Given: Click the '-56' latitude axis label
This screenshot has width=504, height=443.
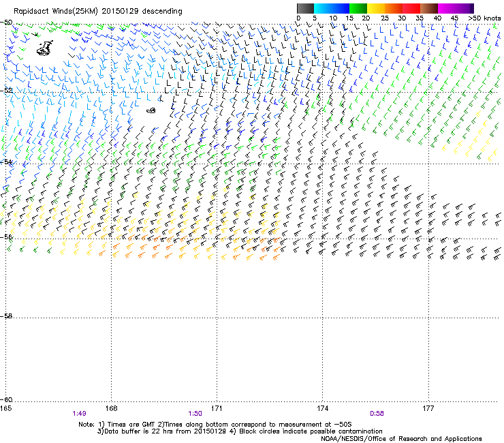Looking at the screenshot, I should click(6, 236).
